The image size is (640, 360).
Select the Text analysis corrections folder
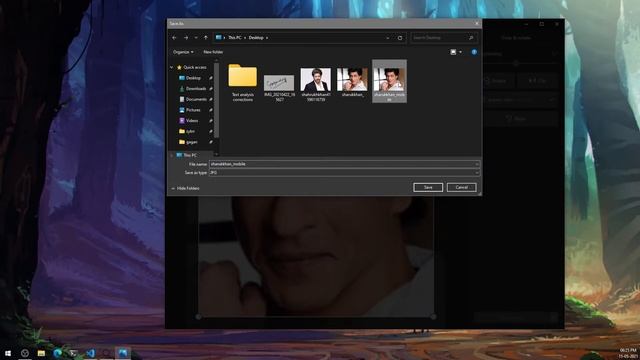(243, 82)
